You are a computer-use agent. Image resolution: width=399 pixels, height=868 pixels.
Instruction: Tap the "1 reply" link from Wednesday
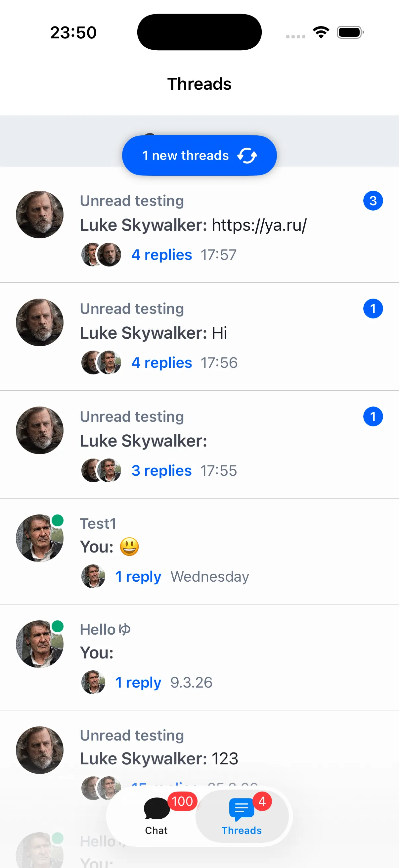[138, 577]
